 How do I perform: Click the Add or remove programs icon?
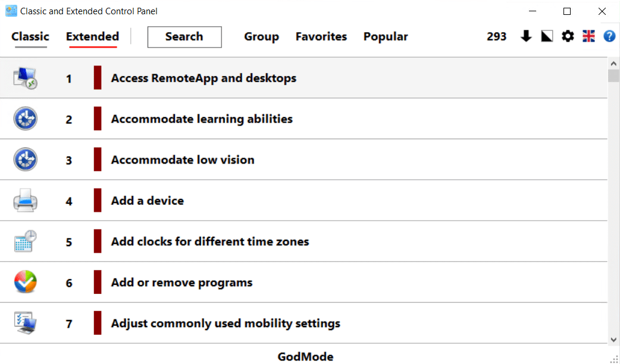(26, 283)
